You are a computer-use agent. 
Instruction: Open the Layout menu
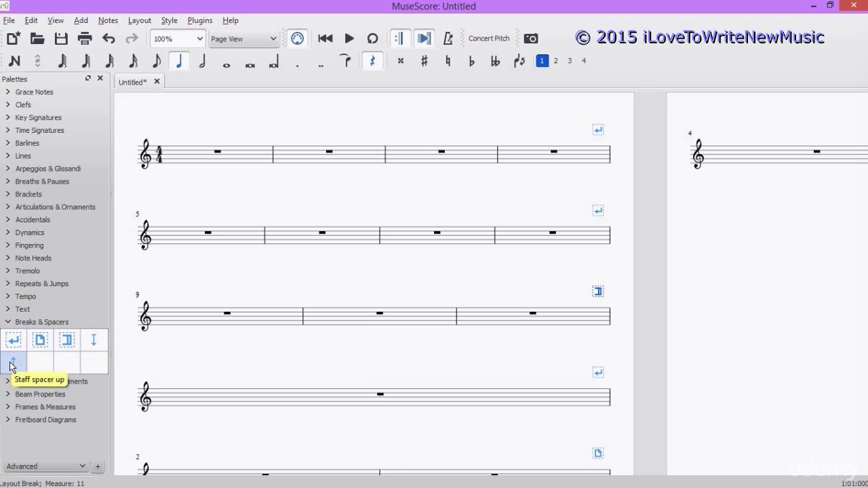(x=139, y=20)
